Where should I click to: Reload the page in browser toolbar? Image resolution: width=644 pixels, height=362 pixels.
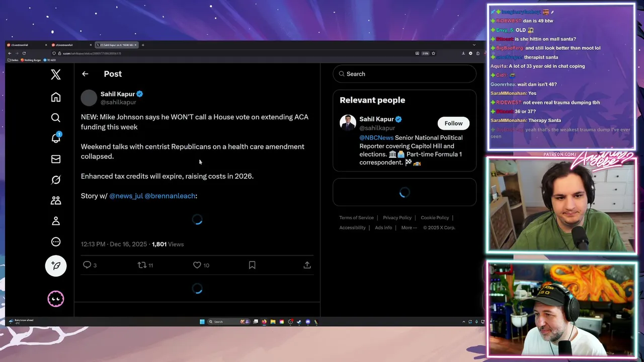[24, 53]
